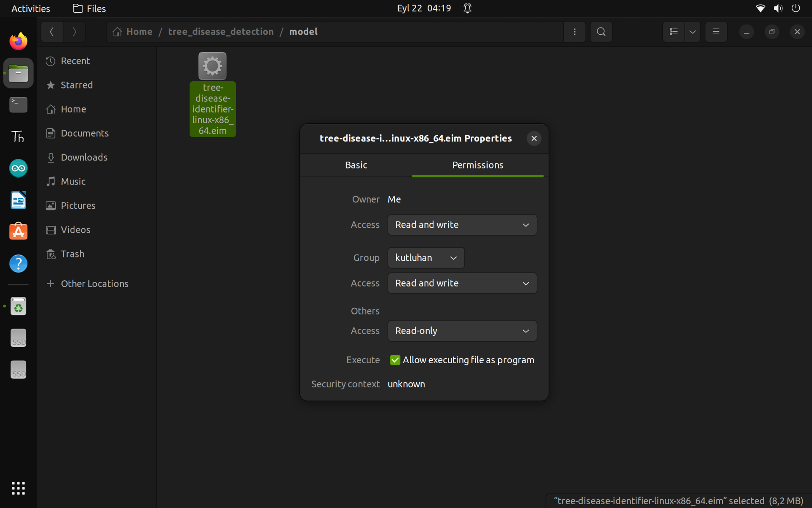
Task: Expand the Others access Read-only dropdown
Action: coord(462,331)
